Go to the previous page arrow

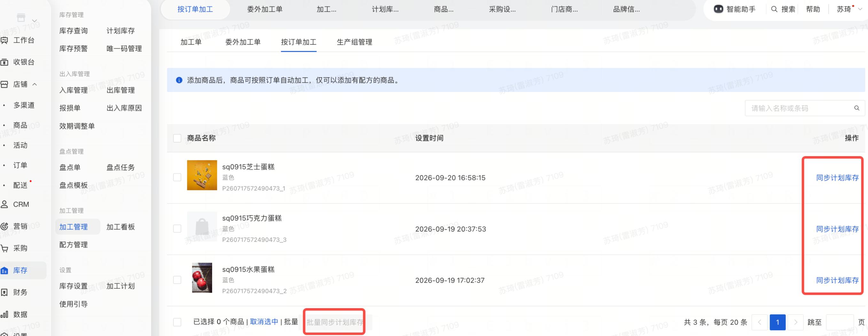pyautogui.click(x=759, y=322)
